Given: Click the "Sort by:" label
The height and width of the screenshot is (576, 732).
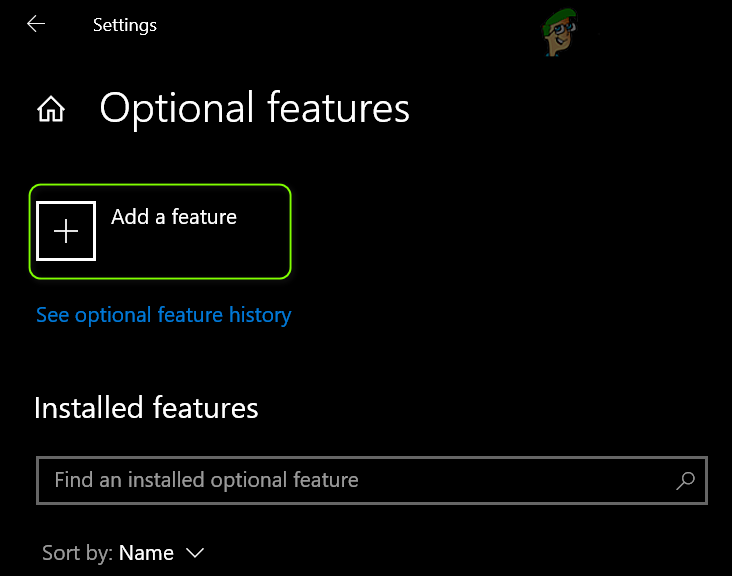Looking at the screenshot, I should pyautogui.click(x=77, y=553).
